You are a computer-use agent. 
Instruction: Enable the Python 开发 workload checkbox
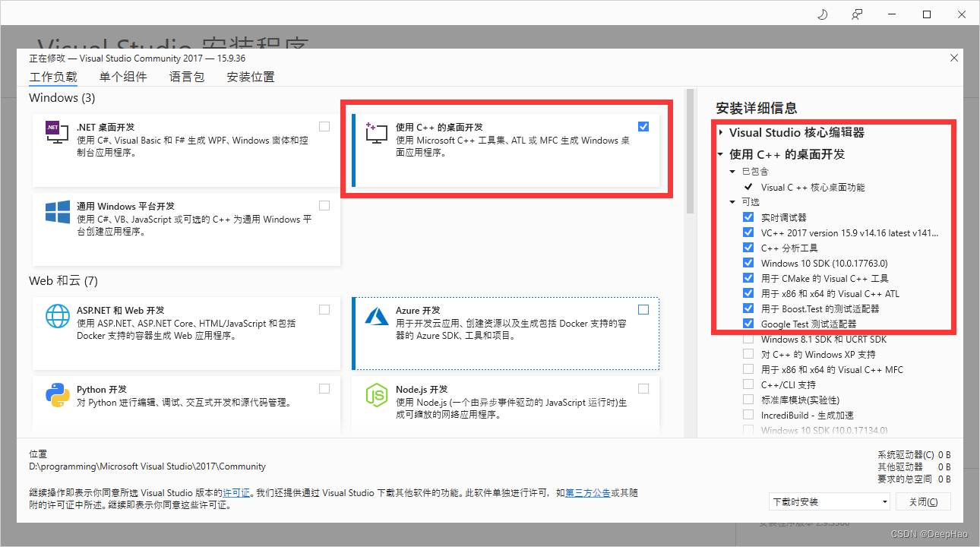point(324,389)
